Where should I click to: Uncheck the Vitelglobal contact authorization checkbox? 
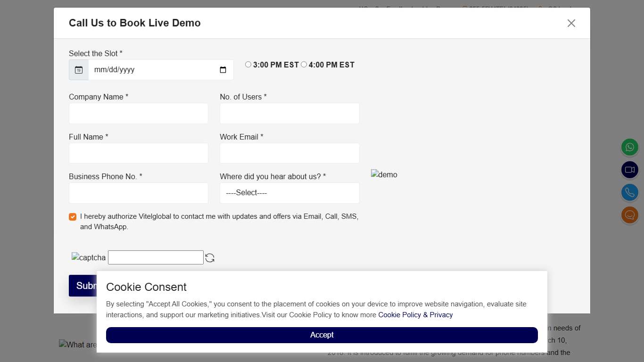point(73,217)
